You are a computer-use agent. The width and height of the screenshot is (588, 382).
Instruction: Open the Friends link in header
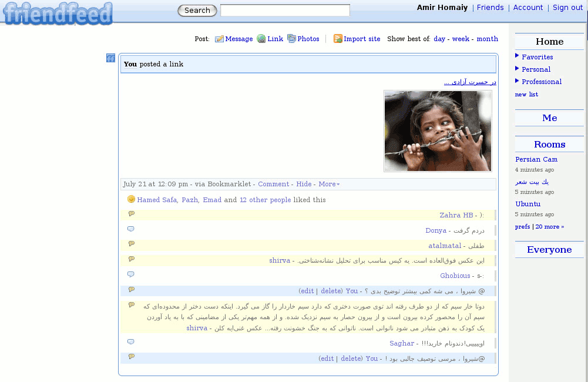[x=490, y=8]
